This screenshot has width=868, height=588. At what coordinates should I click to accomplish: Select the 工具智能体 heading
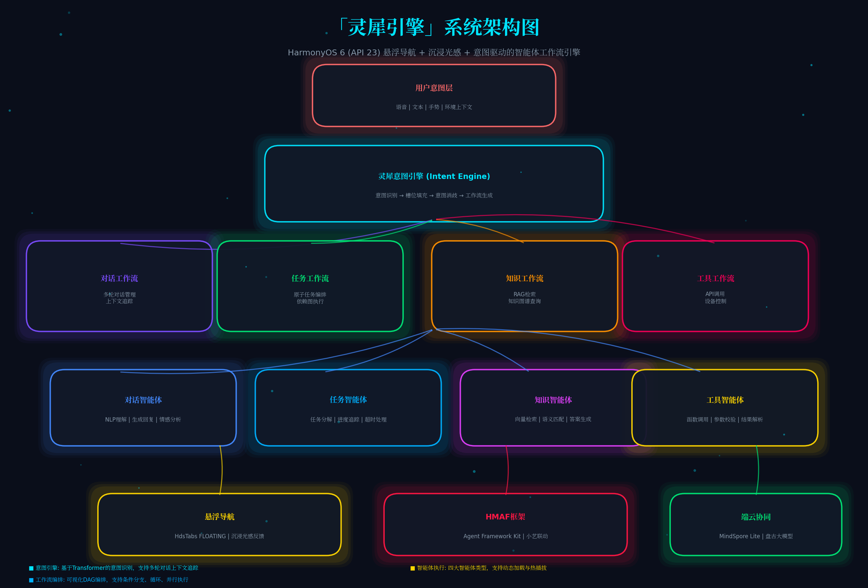pyautogui.click(x=725, y=400)
